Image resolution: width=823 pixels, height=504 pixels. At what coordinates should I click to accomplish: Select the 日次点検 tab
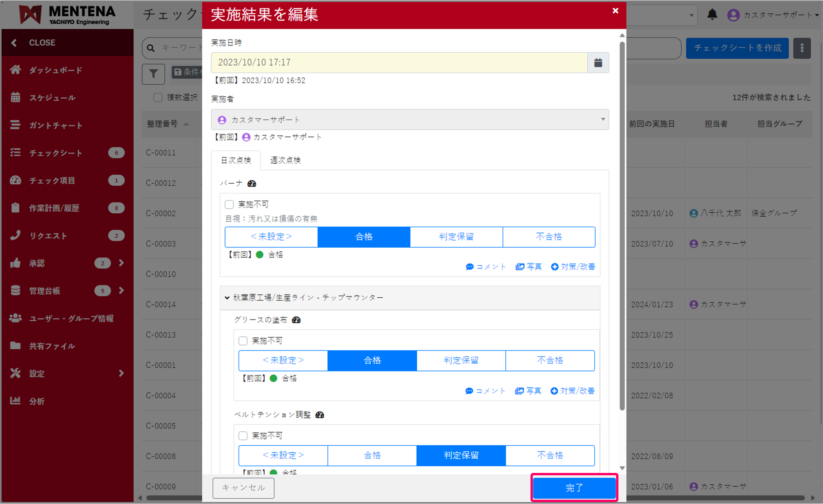coord(236,160)
